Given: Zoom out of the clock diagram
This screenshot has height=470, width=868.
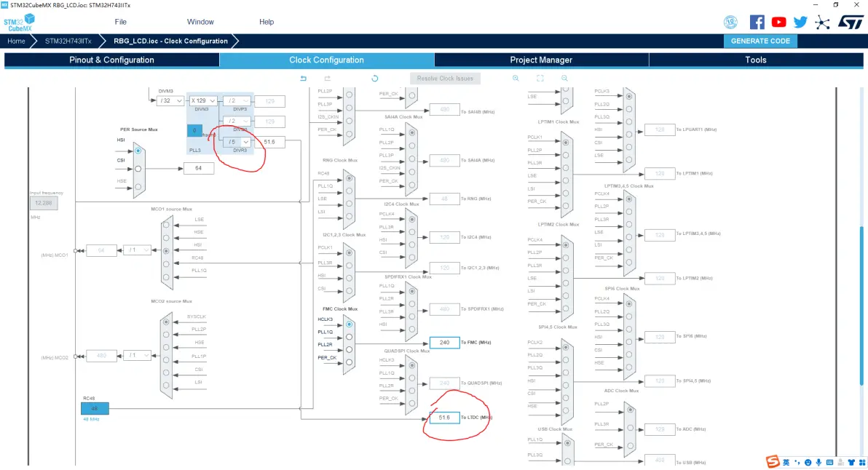Looking at the screenshot, I should (x=564, y=79).
